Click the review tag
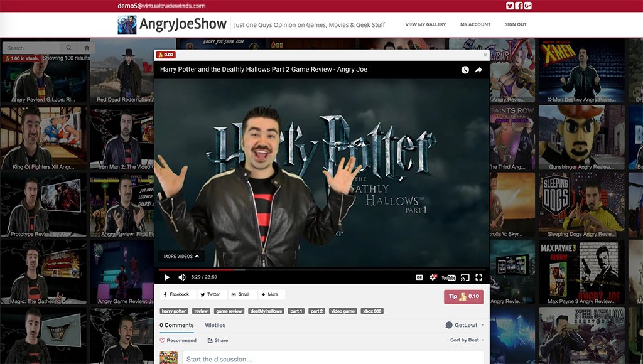The image size is (643, 364). coord(201,311)
